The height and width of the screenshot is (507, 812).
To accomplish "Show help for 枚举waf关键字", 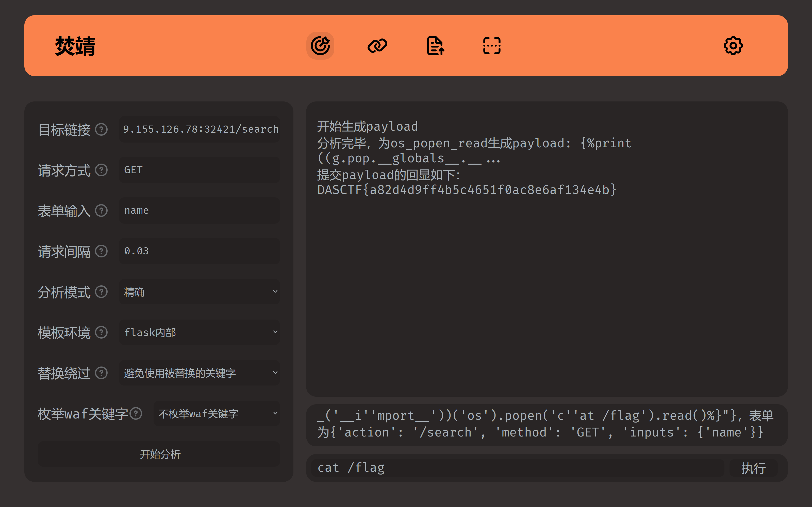I will click(136, 413).
